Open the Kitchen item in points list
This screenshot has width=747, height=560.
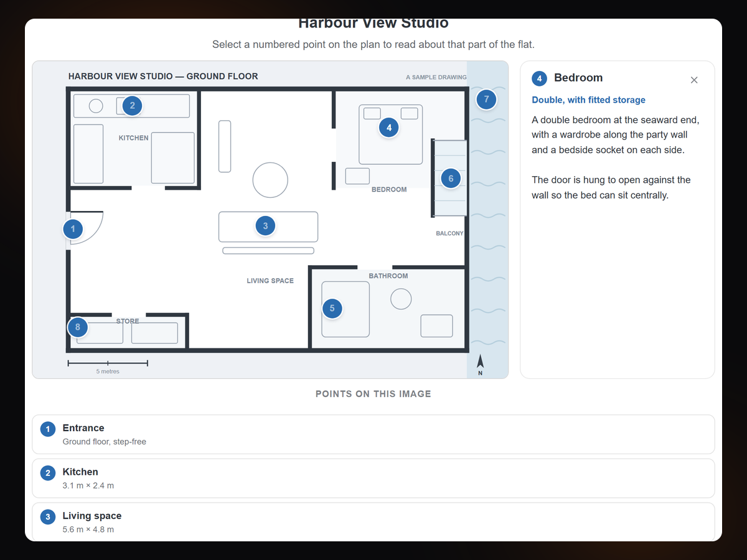374,478
